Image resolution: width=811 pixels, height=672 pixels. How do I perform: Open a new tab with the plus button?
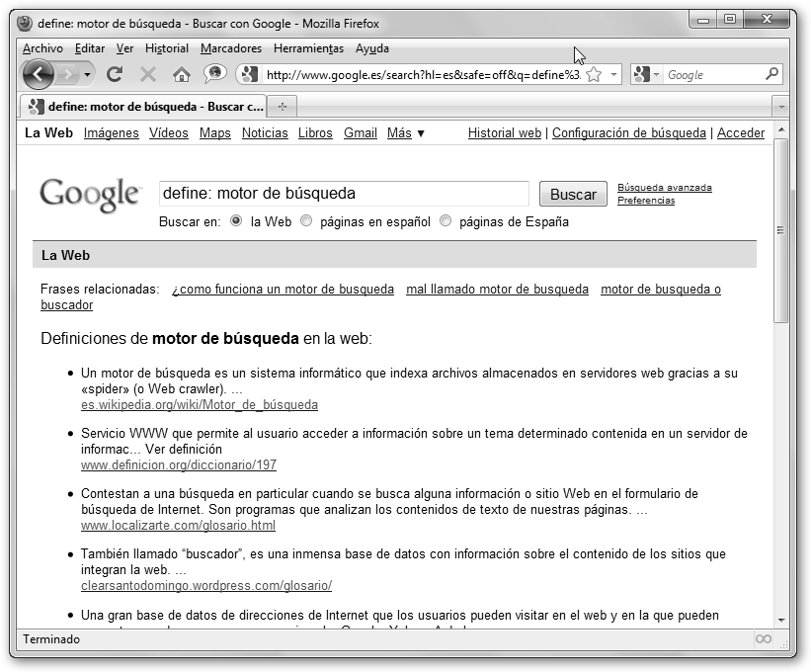point(283,107)
